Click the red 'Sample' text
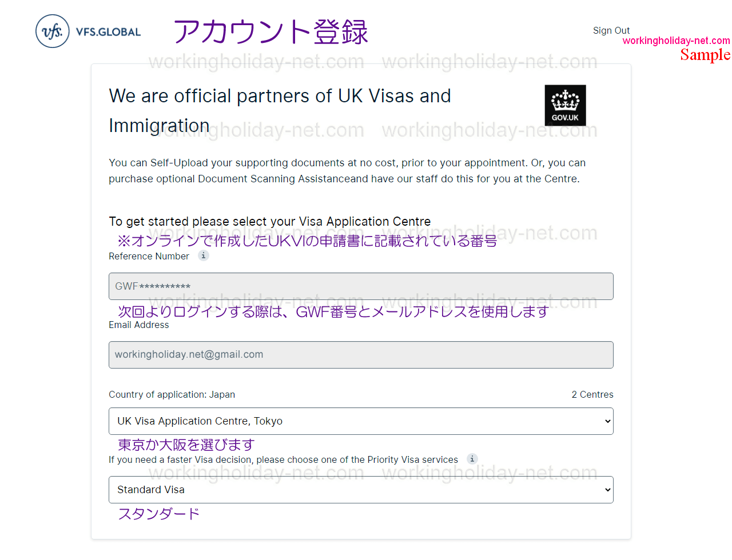 (705, 55)
